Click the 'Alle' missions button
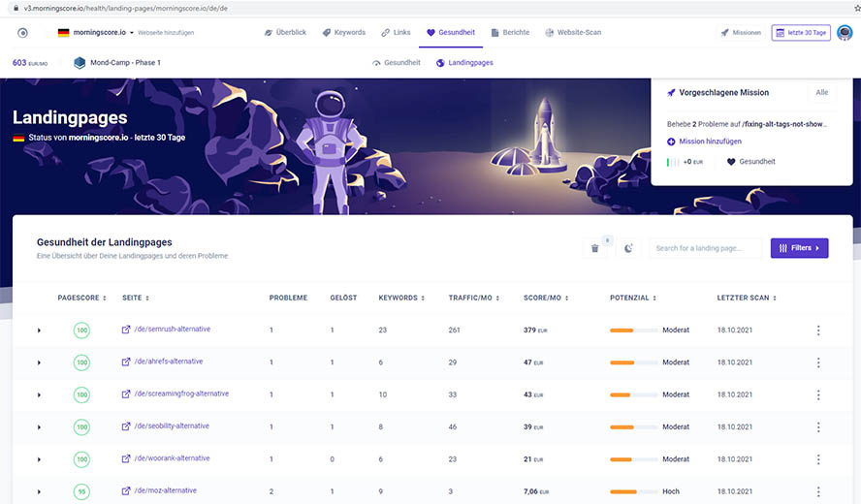Image resolution: width=861 pixels, height=504 pixels. pos(822,92)
